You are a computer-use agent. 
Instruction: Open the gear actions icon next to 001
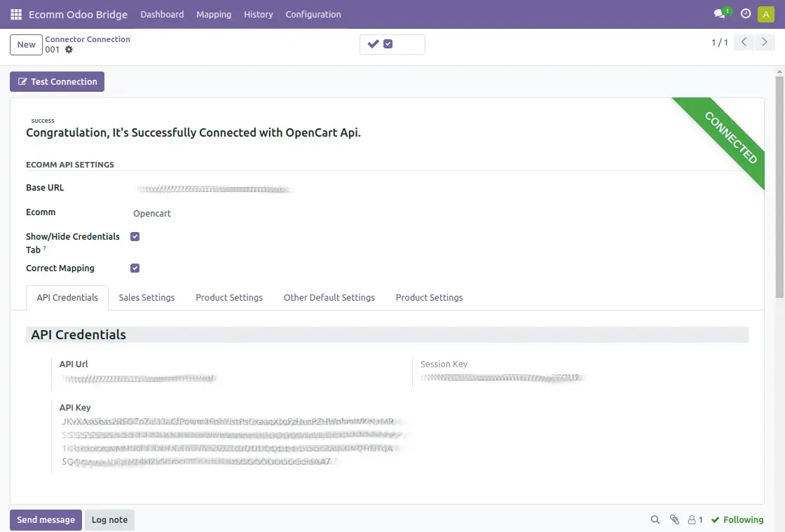tap(67, 50)
